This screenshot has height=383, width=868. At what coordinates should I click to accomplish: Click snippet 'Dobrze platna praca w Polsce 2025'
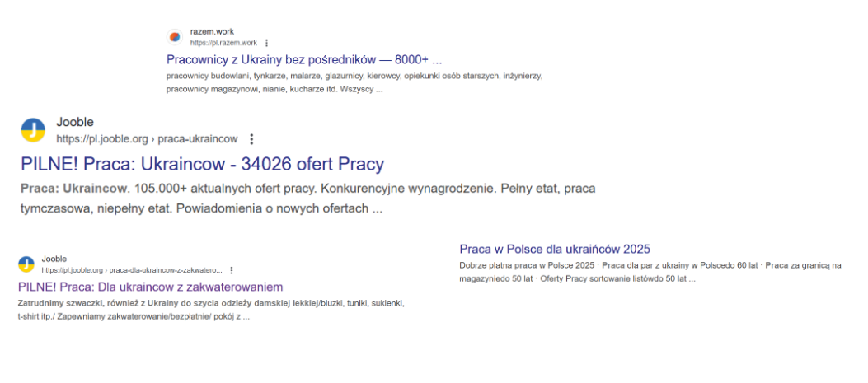tap(650, 272)
